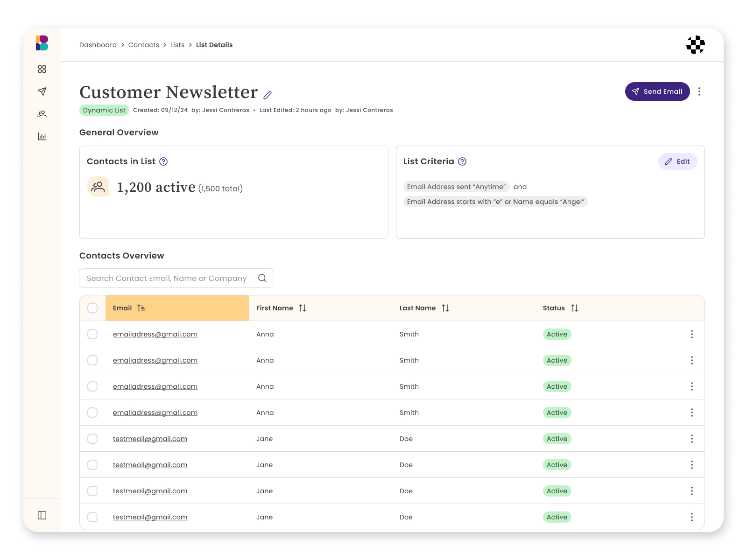Open row menu for fourth Anna Smith row
The height and width of the screenshot is (560, 747).
(692, 413)
